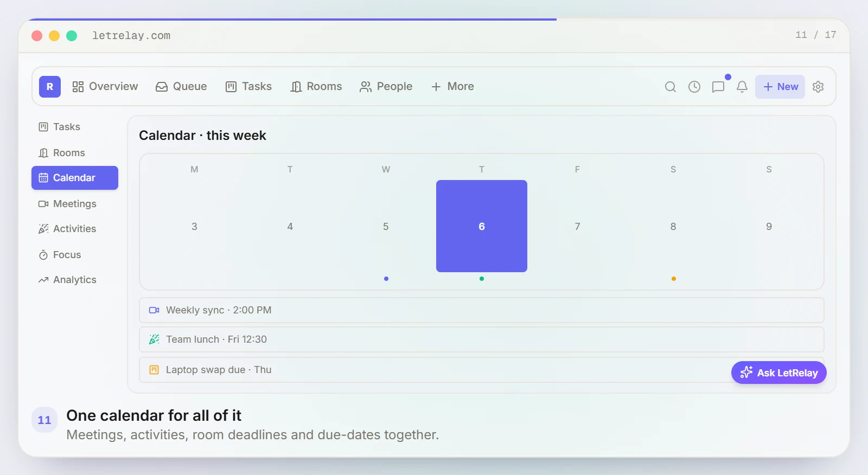Open the Team lunch Fri 12:30 event

click(x=482, y=339)
